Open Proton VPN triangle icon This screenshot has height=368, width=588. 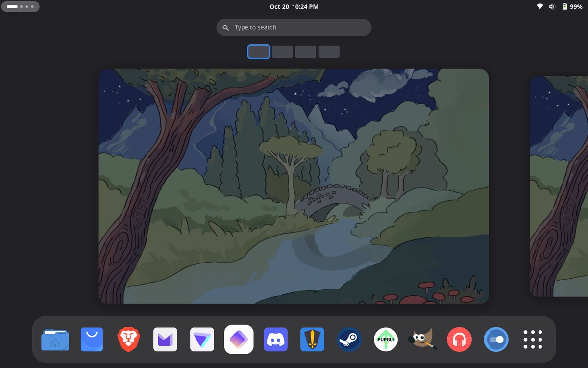pos(202,340)
